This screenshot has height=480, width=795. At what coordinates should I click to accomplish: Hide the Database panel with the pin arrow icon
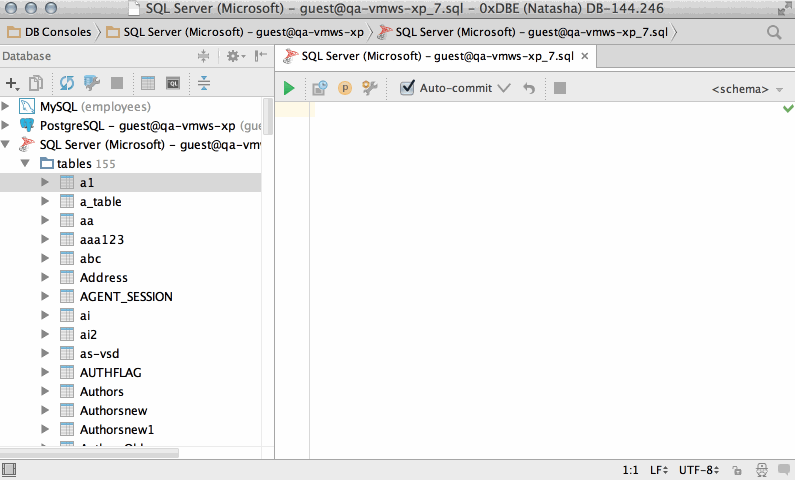click(x=261, y=56)
